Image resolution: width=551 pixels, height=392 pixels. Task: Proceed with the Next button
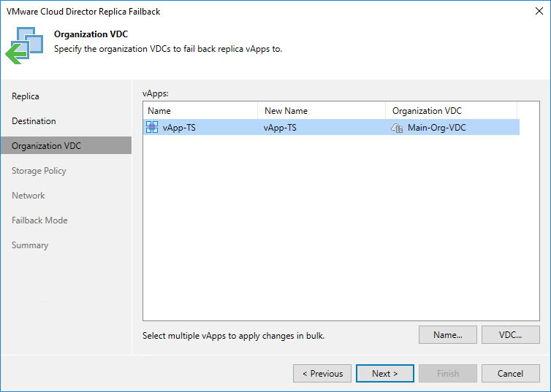[x=385, y=374]
